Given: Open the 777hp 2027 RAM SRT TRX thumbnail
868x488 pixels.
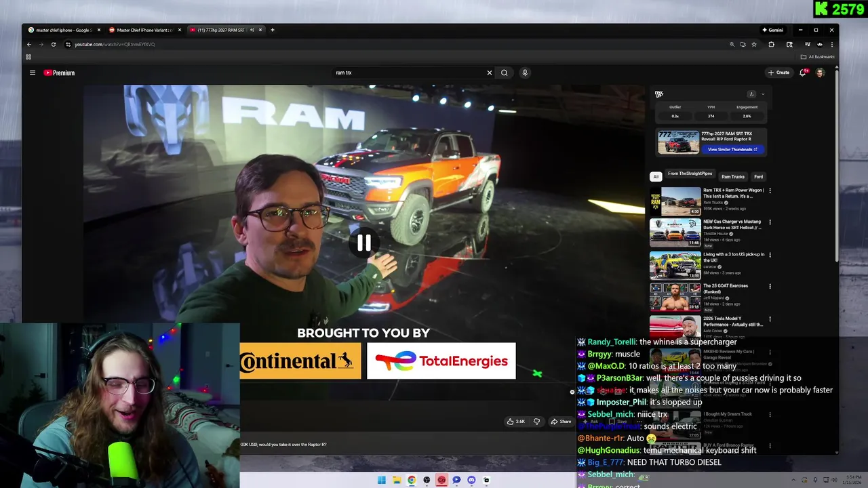Looking at the screenshot, I should [x=678, y=142].
